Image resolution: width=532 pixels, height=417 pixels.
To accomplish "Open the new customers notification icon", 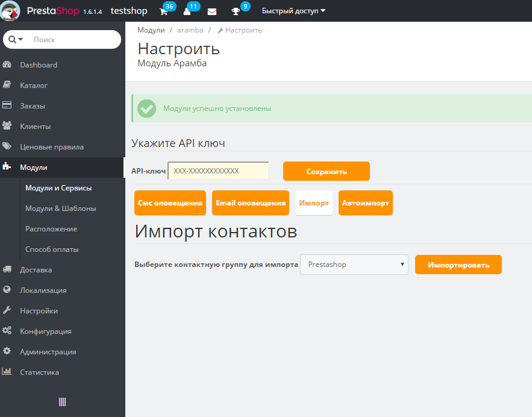I will 187,12.
